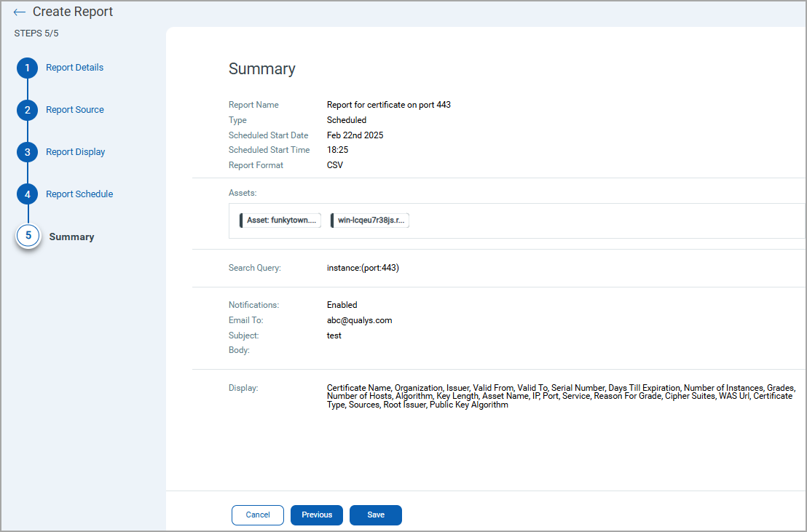Go to Report Schedule step
Screen dimensions: 807x532
(79, 194)
